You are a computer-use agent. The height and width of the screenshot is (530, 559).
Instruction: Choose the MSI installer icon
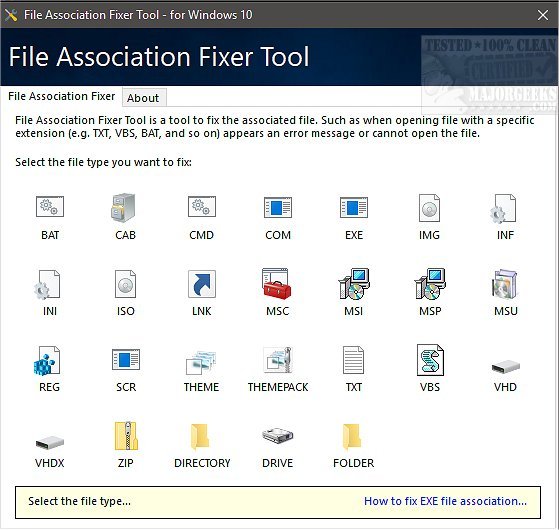pyautogui.click(x=354, y=284)
